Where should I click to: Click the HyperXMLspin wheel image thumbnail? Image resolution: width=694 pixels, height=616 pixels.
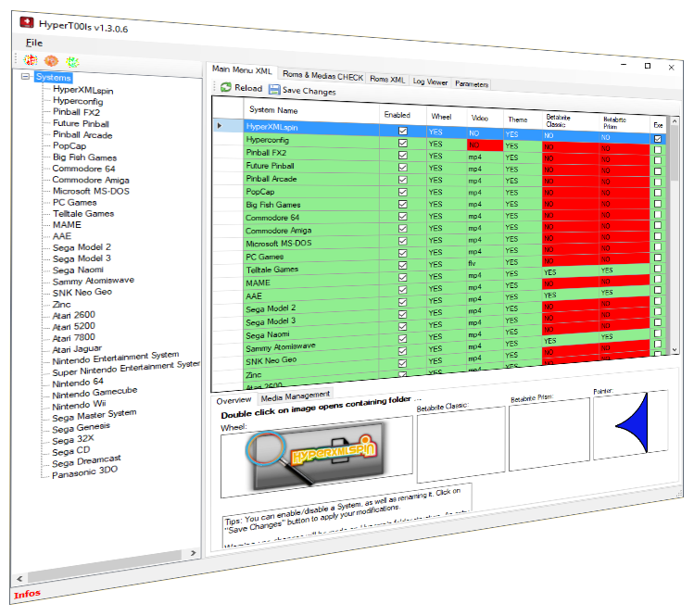316,457
